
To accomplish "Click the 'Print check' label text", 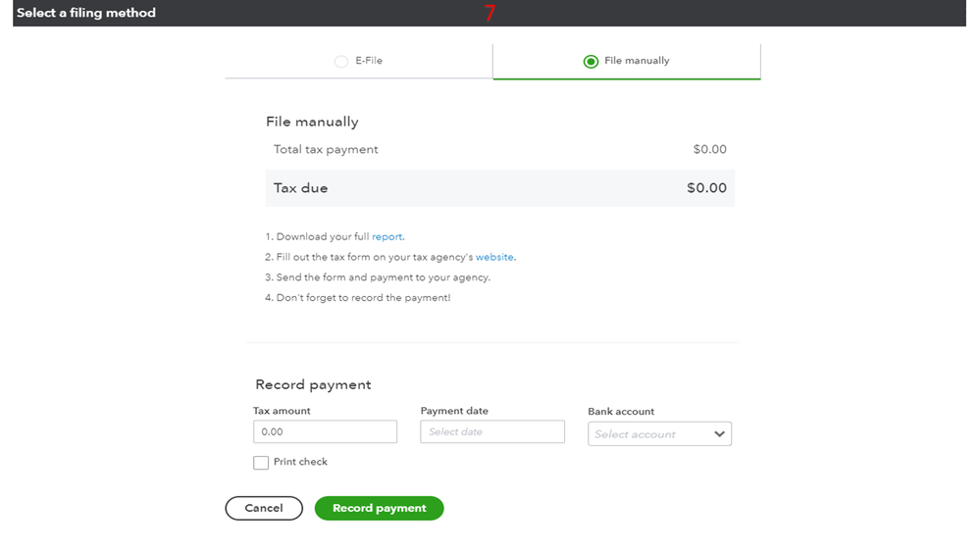I will pyautogui.click(x=300, y=462).
